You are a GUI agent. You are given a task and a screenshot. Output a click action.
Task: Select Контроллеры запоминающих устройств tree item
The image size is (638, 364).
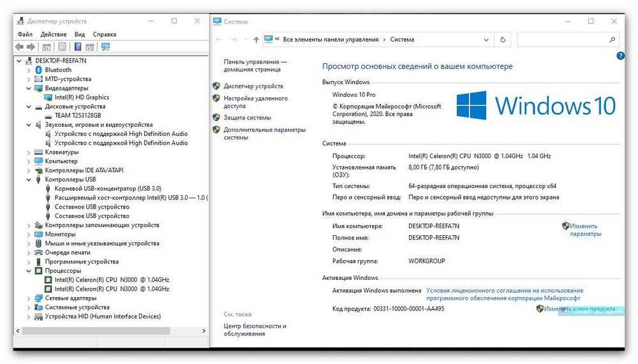click(102, 225)
